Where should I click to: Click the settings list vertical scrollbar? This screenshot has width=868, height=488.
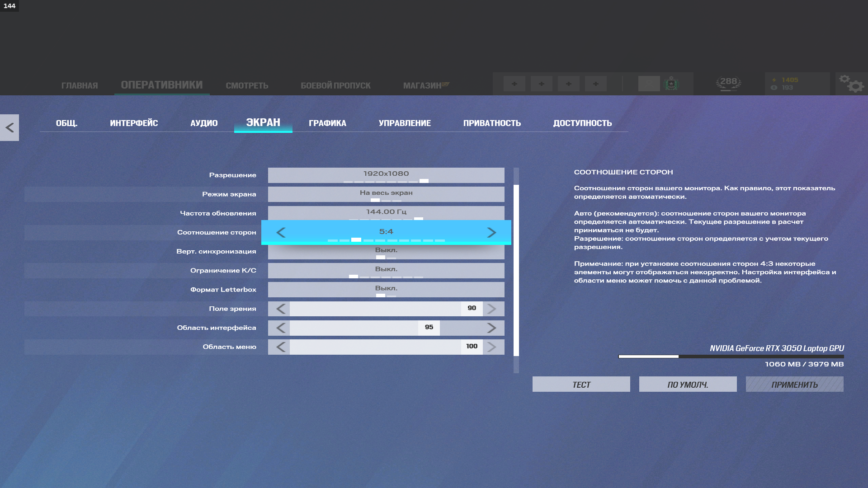click(516, 270)
